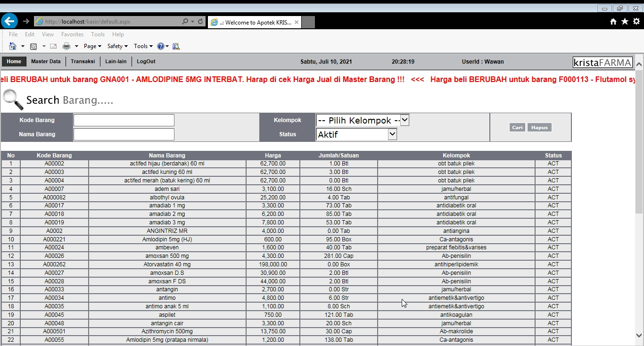Click the RSS feeds icon
This screenshot has height=346, width=644.
pos(33,46)
